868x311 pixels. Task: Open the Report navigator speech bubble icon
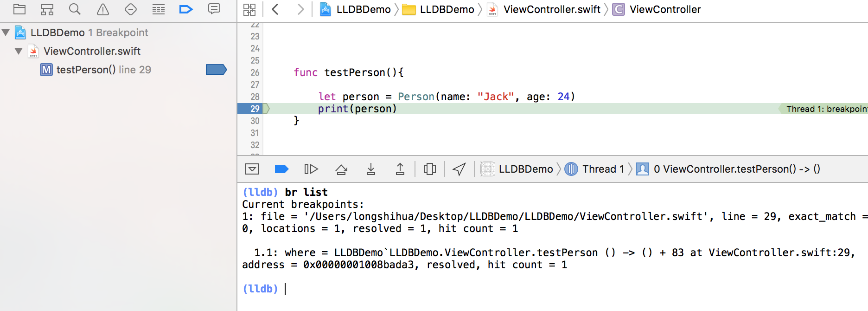[214, 9]
